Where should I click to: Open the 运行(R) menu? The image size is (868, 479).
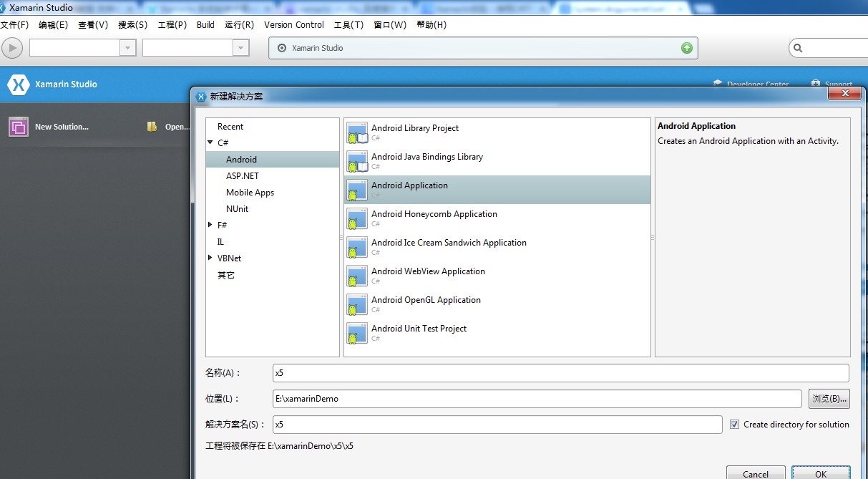(x=239, y=24)
